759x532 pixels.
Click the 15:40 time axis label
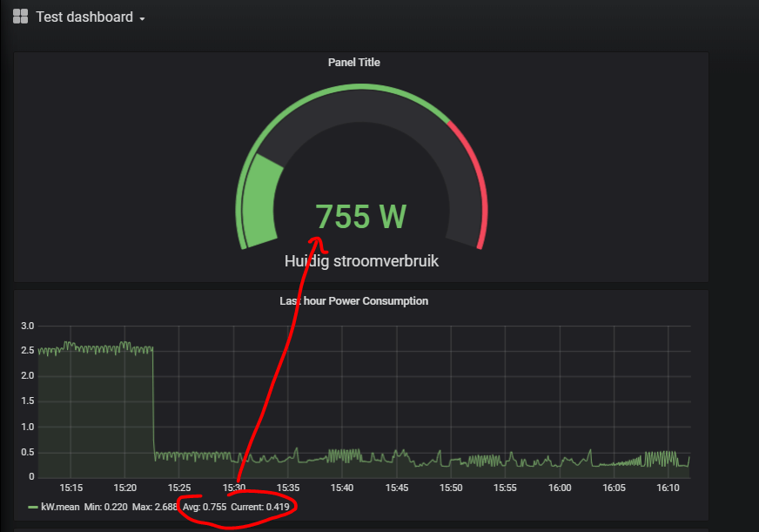click(x=342, y=488)
